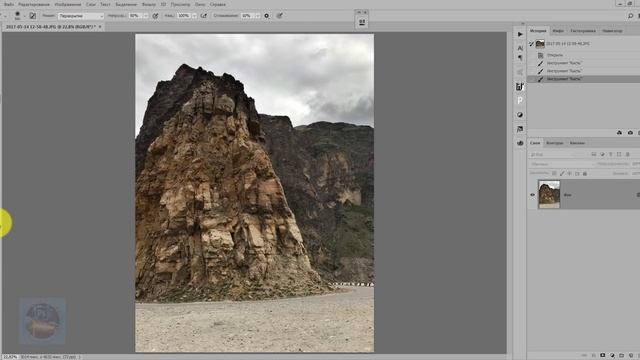Open the Выделение menu
The width and height of the screenshot is (640, 360).
126,4
